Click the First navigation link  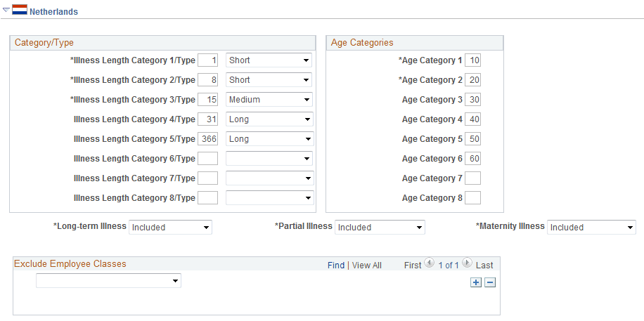click(x=413, y=266)
